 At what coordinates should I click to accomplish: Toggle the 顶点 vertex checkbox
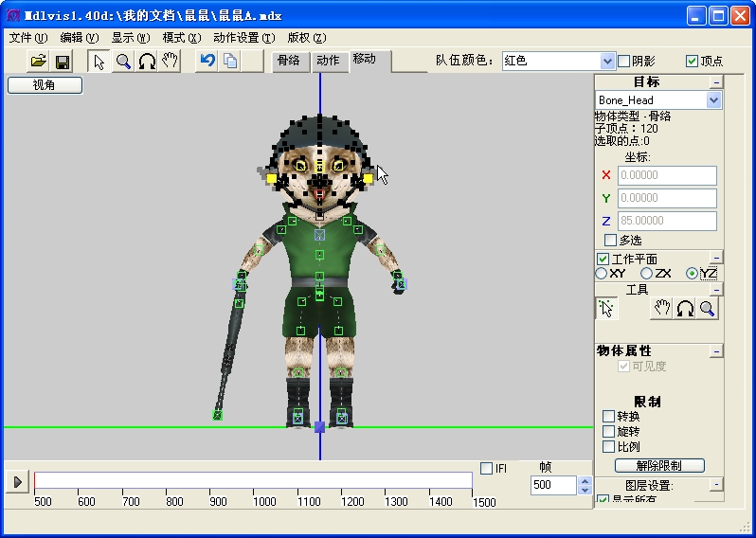[x=692, y=61]
